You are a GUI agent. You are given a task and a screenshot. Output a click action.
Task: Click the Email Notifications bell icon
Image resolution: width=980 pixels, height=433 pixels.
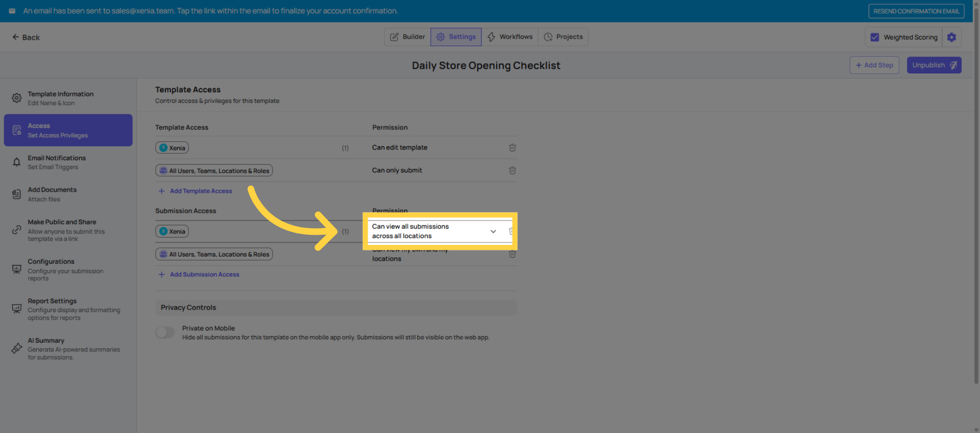tap(17, 162)
